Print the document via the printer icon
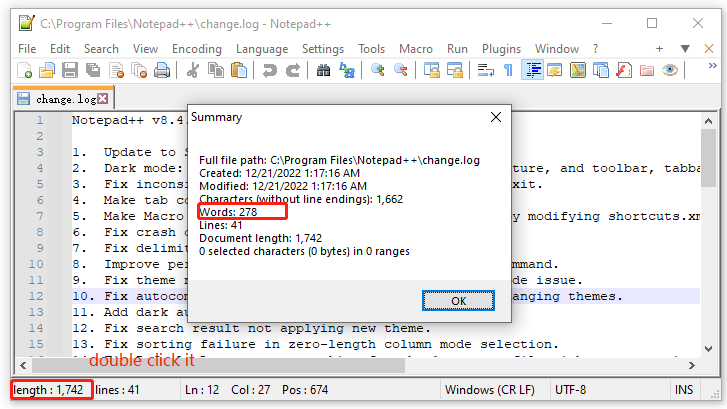 [x=162, y=70]
